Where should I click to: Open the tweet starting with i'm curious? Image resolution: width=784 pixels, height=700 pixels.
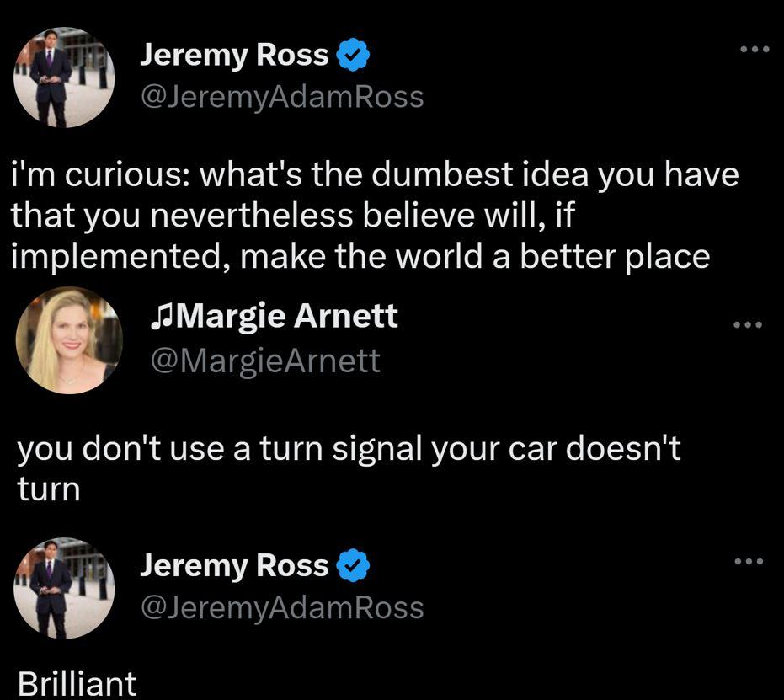tap(375, 213)
